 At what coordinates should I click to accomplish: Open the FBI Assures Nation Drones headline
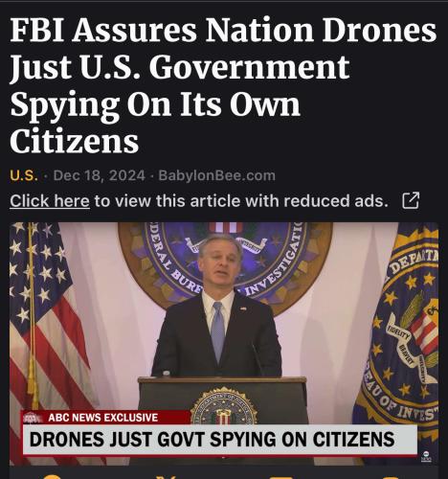(x=223, y=85)
